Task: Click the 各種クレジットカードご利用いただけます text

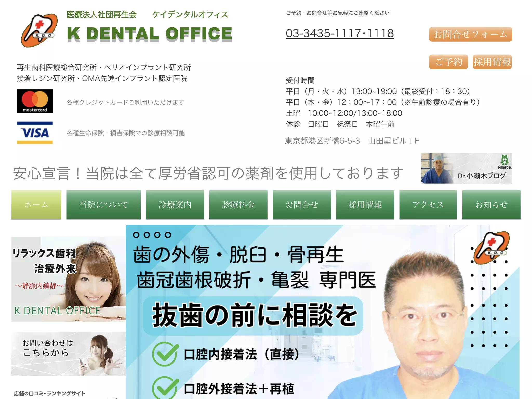Action: [125, 102]
